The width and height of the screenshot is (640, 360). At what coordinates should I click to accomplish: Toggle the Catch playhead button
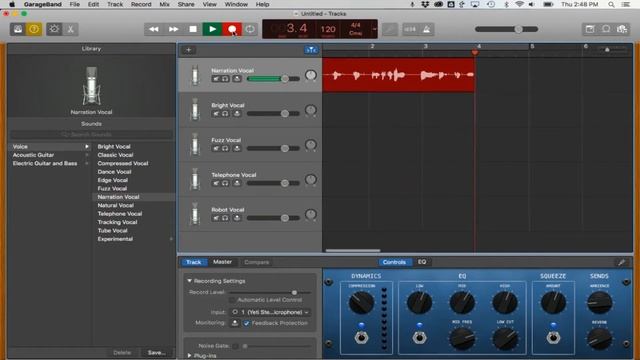(x=311, y=50)
